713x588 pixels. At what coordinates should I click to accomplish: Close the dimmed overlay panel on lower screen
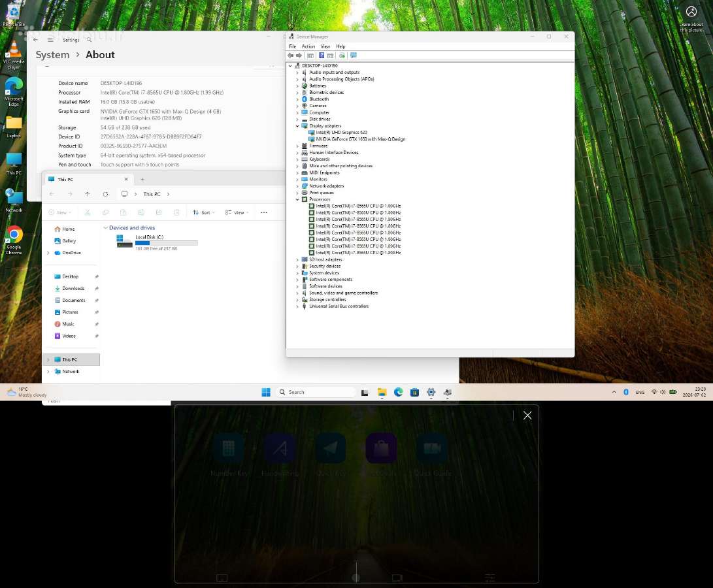527,415
